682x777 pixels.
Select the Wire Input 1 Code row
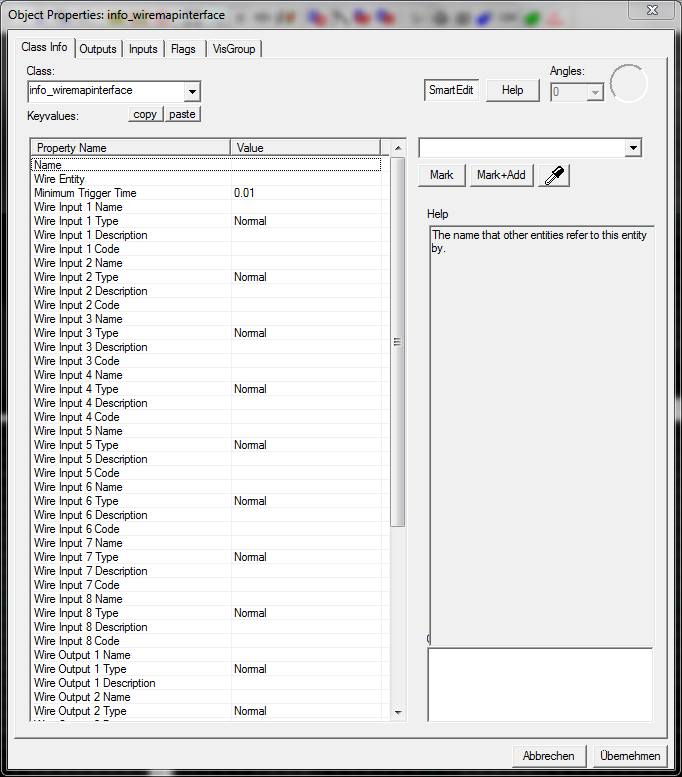tap(206, 249)
